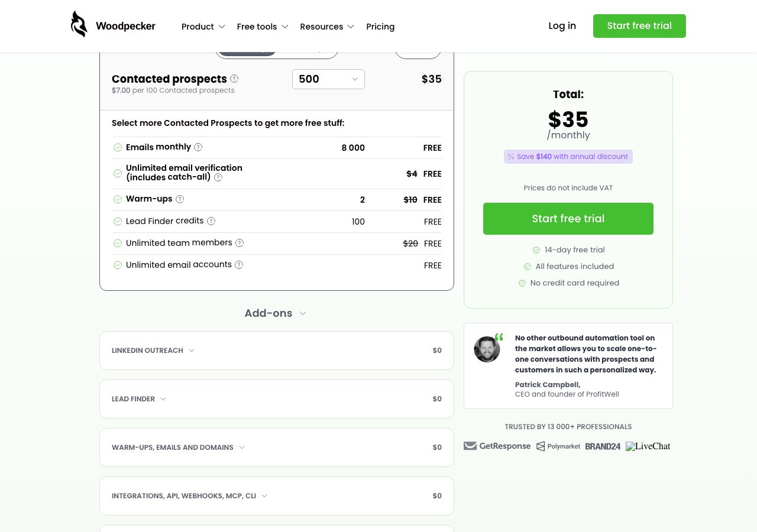This screenshot has height=532, width=757.
Task: Click the 8 000 emails monthly value
Action: (x=353, y=148)
